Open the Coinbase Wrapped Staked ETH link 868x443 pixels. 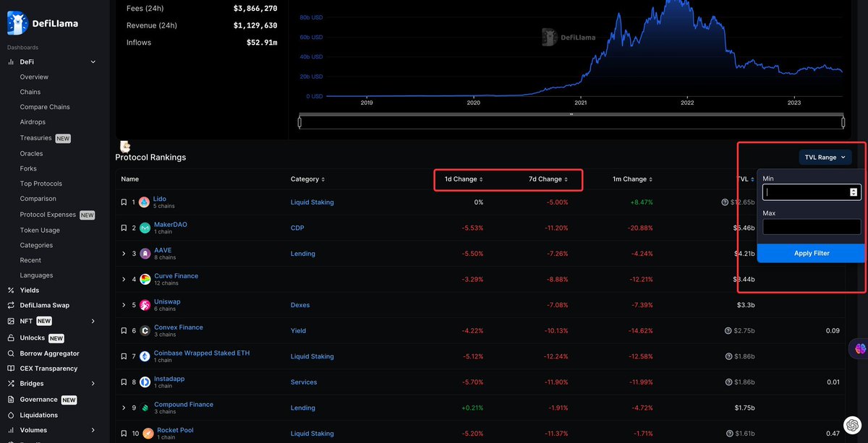click(202, 353)
